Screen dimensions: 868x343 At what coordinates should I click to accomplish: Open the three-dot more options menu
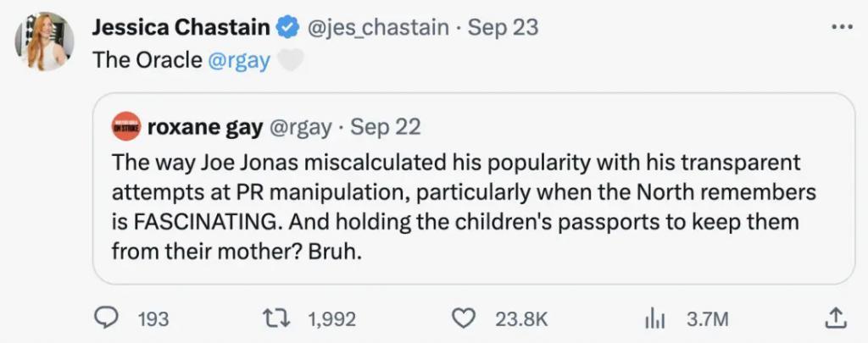click(x=841, y=26)
